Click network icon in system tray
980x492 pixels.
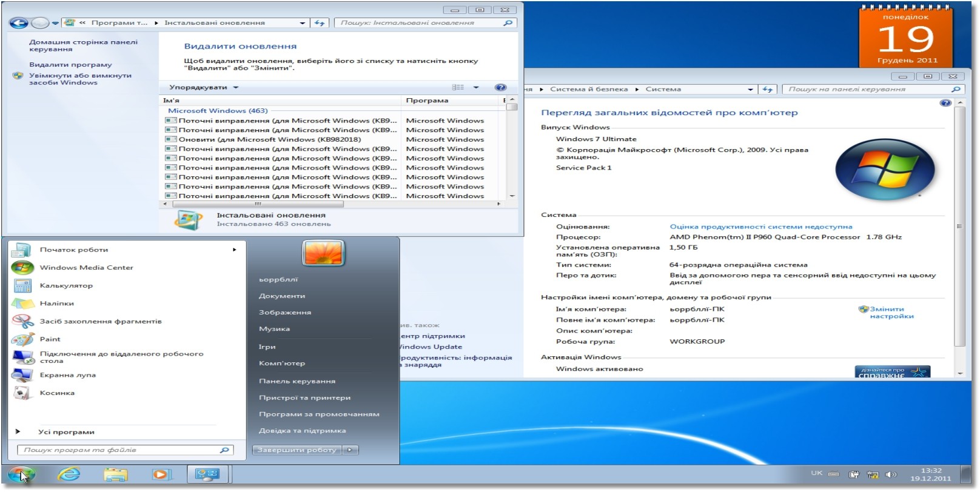[873, 474]
